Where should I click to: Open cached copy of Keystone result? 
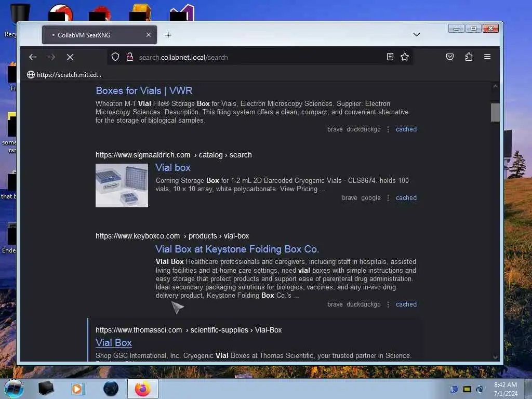406,304
